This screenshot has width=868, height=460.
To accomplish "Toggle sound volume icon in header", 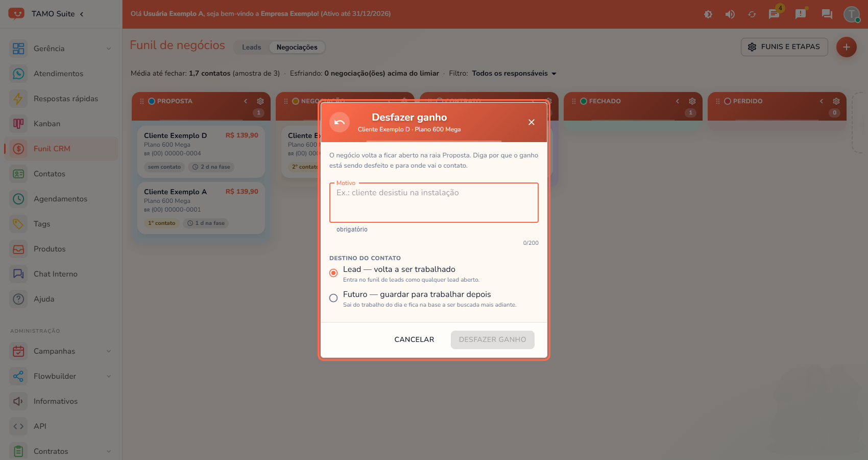I will 730,14.
